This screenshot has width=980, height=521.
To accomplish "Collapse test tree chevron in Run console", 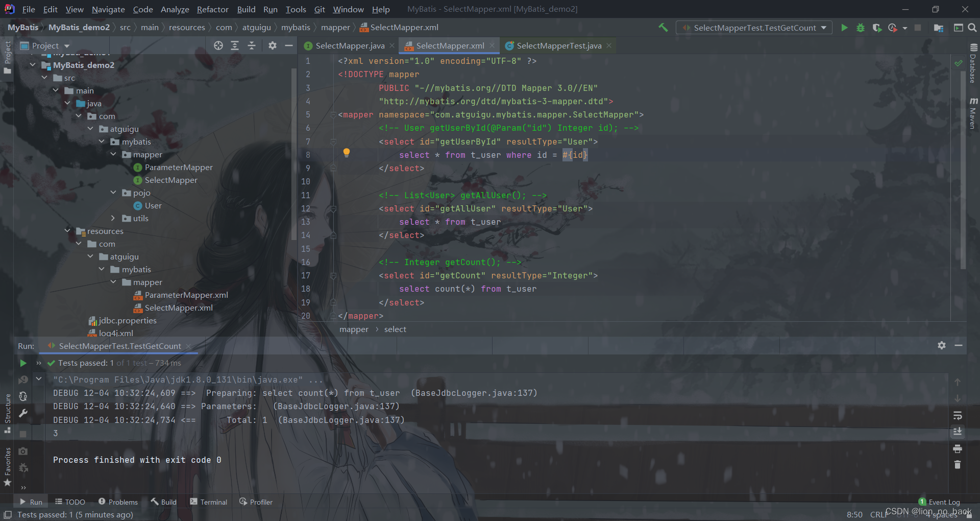I will (38, 379).
